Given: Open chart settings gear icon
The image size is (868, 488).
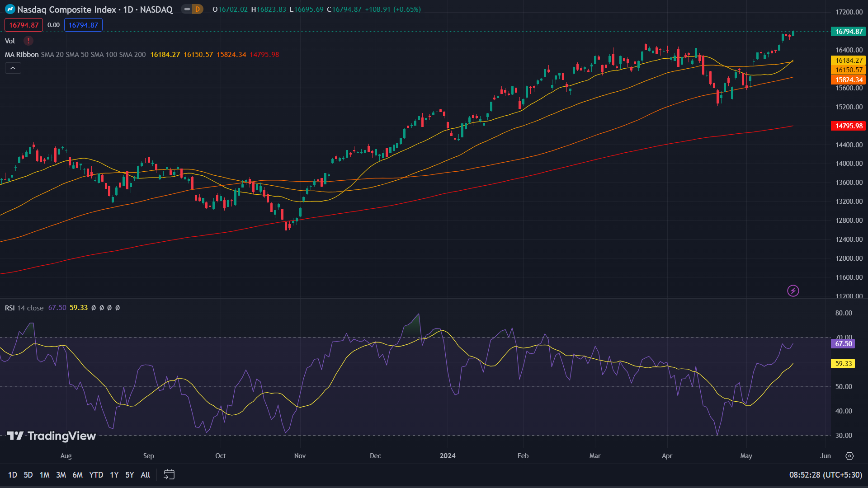Looking at the screenshot, I should 849,456.
